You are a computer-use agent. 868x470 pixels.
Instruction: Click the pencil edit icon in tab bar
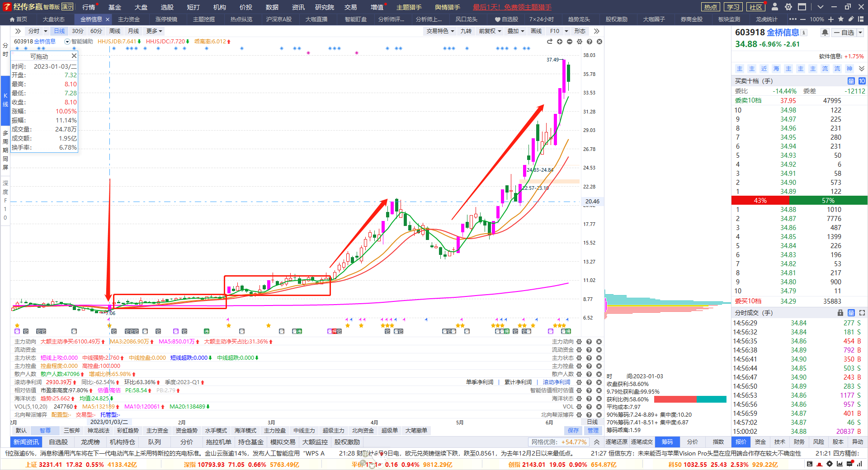click(x=851, y=19)
